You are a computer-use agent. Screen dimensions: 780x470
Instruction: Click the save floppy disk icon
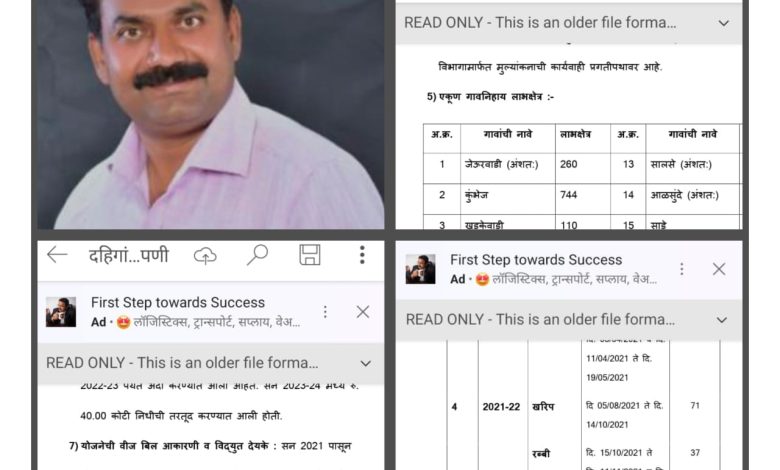pyautogui.click(x=309, y=255)
